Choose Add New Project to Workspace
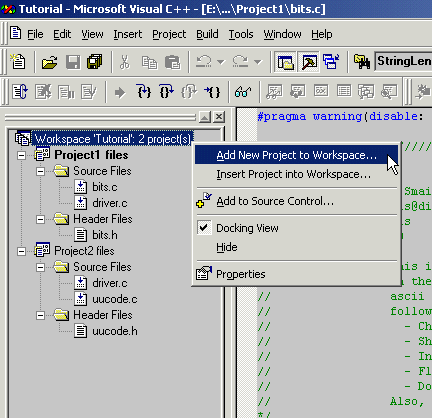The width and height of the screenshot is (432, 418). (x=296, y=155)
